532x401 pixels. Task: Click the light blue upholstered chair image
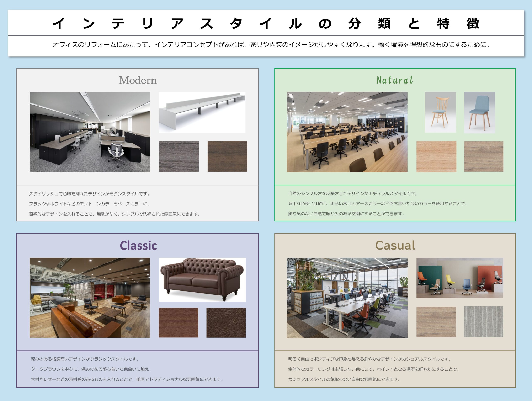(x=479, y=112)
